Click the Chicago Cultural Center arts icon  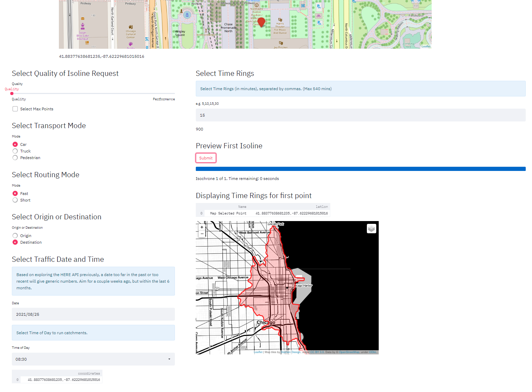pos(131,27)
